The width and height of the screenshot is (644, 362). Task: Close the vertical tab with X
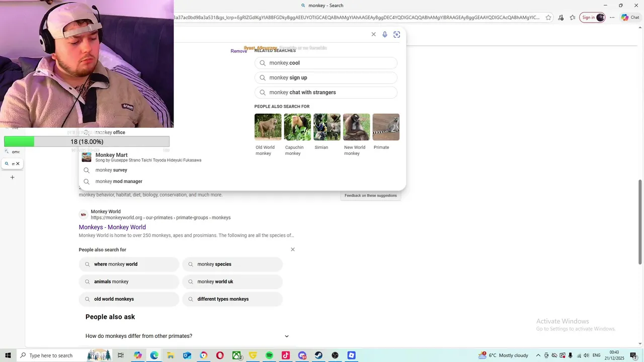click(x=18, y=163)
